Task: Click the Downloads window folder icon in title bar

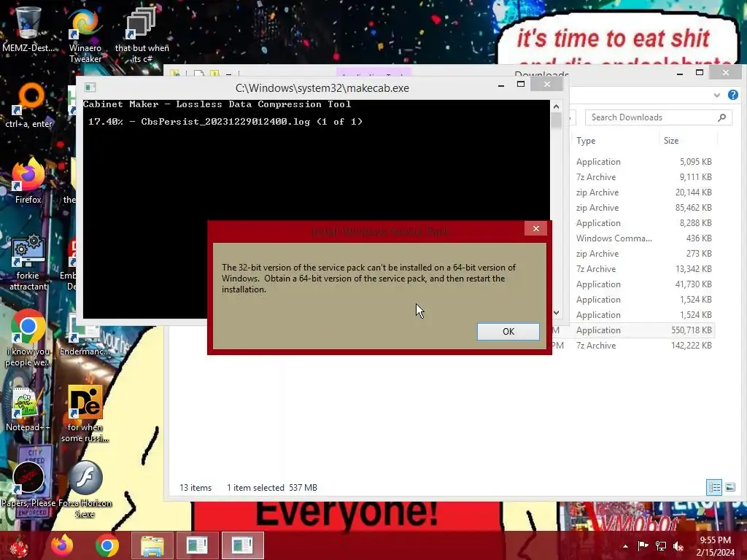Action: pos(175,74)
